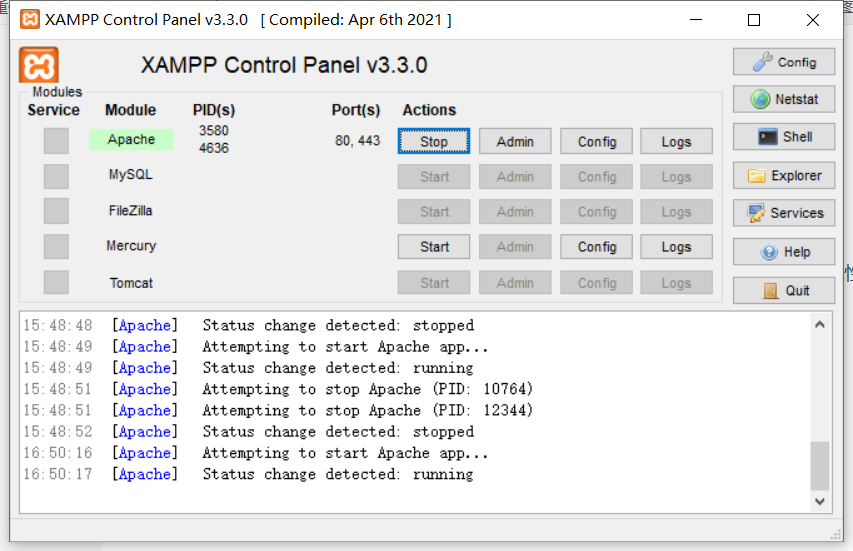Screen dimensions: 853x551
Task: Open Mercury Config menu
Action: (x=596, y=247)
